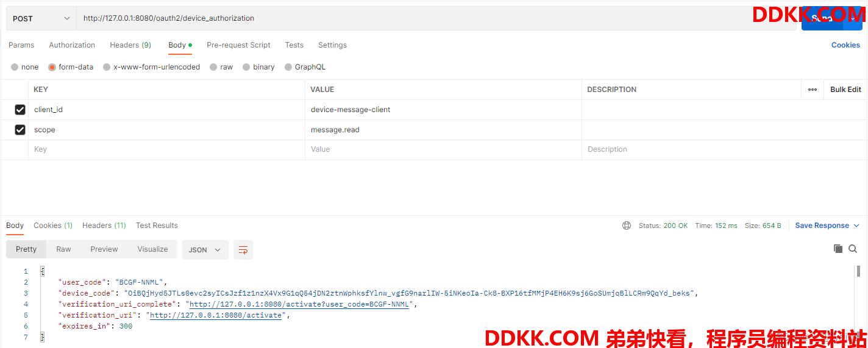Screen dimensions: 868x348
Task: Open the response Headers (11) tab
Action: click(104, 225)
